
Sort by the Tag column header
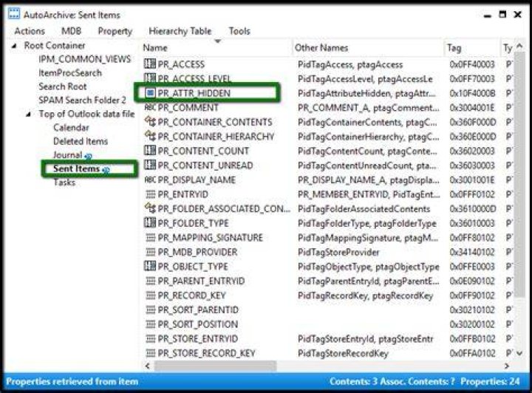click(x=472, y=48)
